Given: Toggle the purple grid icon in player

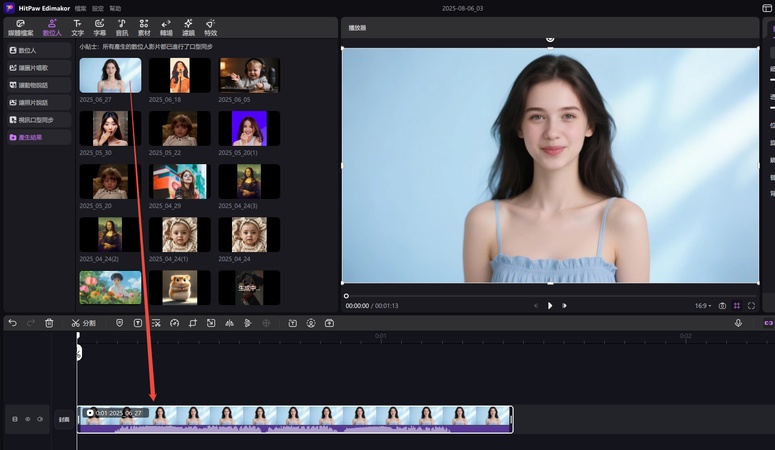Looking at the screenshot, I should tap(736, 306).
